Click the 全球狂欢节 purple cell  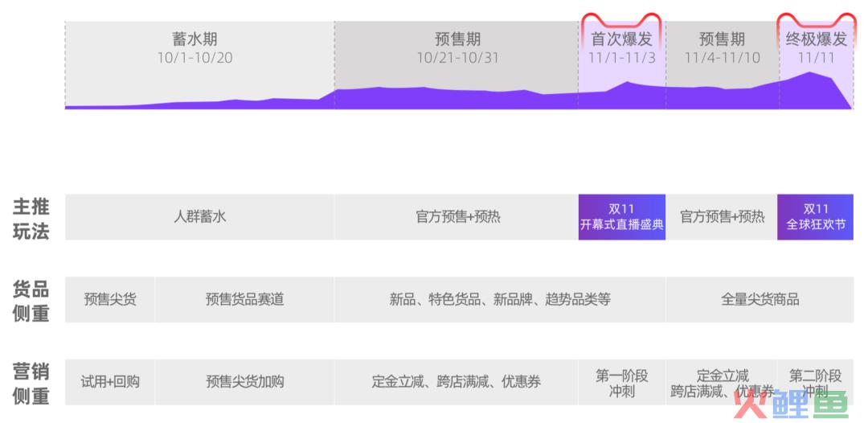point(816,217)
